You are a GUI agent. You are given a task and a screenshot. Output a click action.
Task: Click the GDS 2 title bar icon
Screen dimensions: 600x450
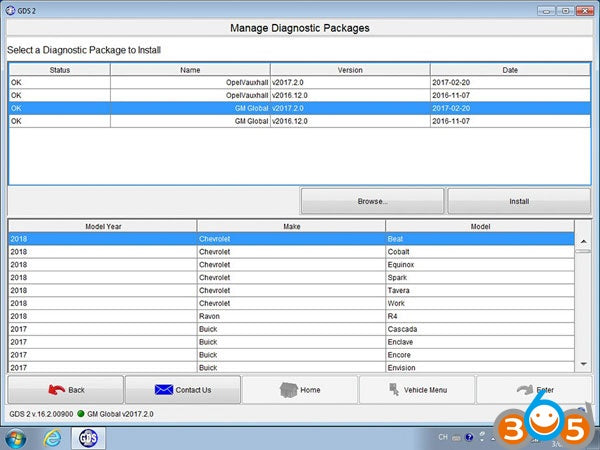[x=10, y=11]
